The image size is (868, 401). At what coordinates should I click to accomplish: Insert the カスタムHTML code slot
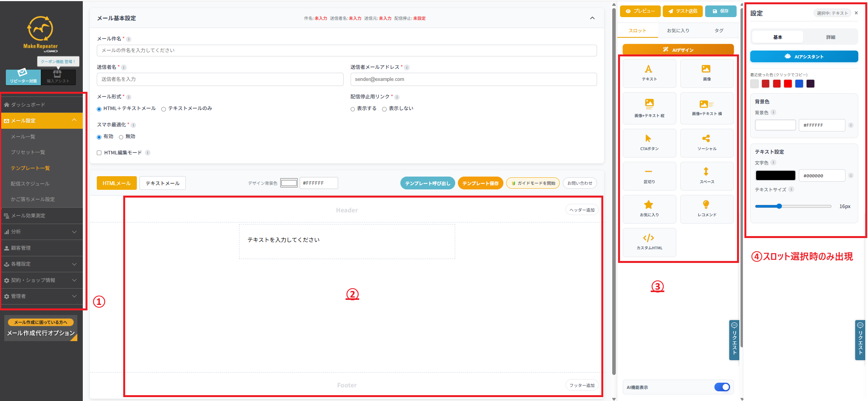tap(649, 242)
